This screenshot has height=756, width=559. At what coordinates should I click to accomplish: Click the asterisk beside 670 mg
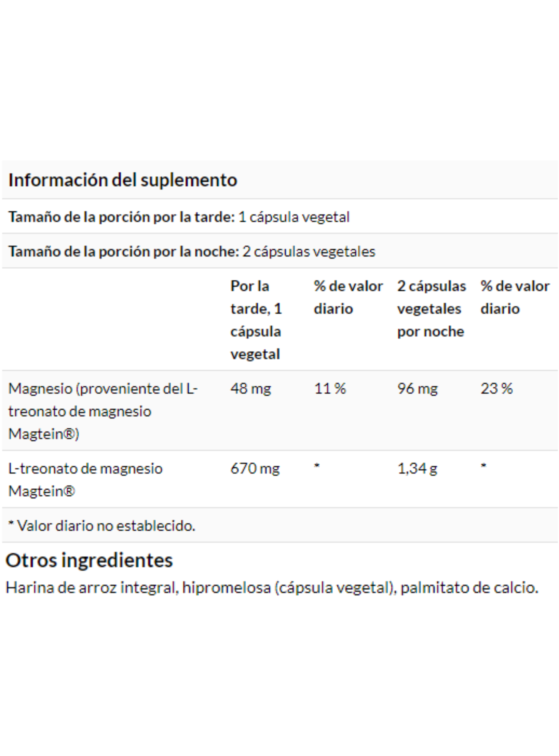[x=317, y=466]
